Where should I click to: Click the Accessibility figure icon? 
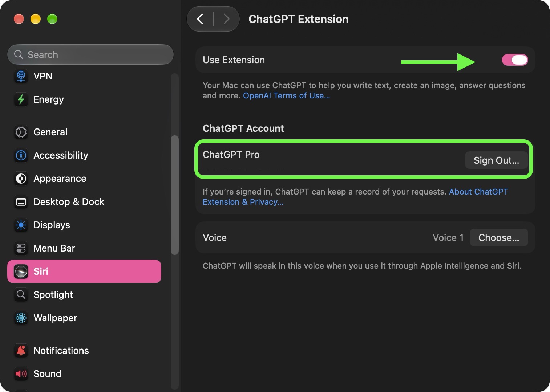pos(21,155)
